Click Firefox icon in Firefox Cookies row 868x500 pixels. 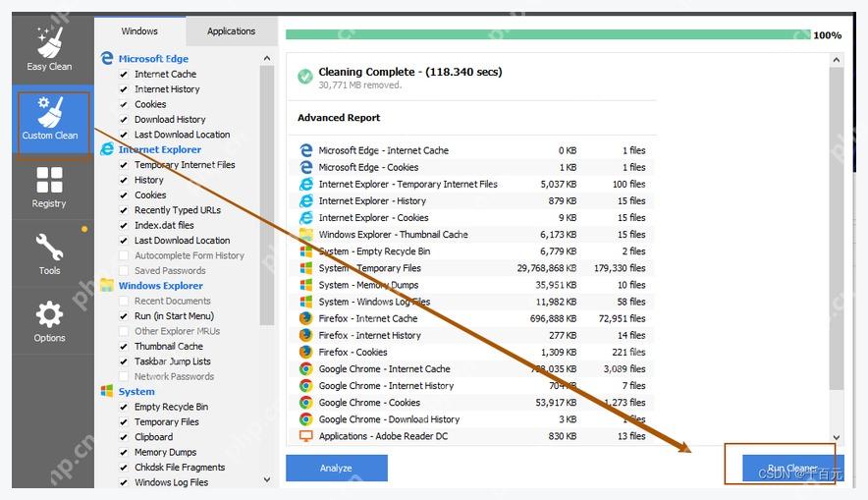pos(305,352)
